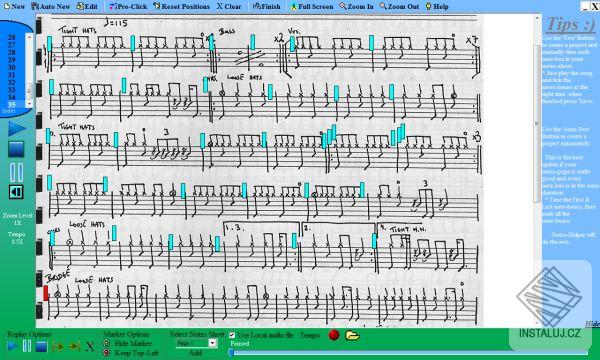600x360 pixels.
Task: Click the index list scroll up arrow
Action: (29, 37)
